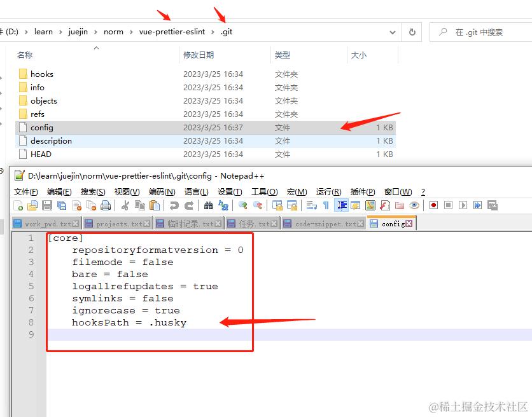Open the 编辑(E) menu

[59, 192]
